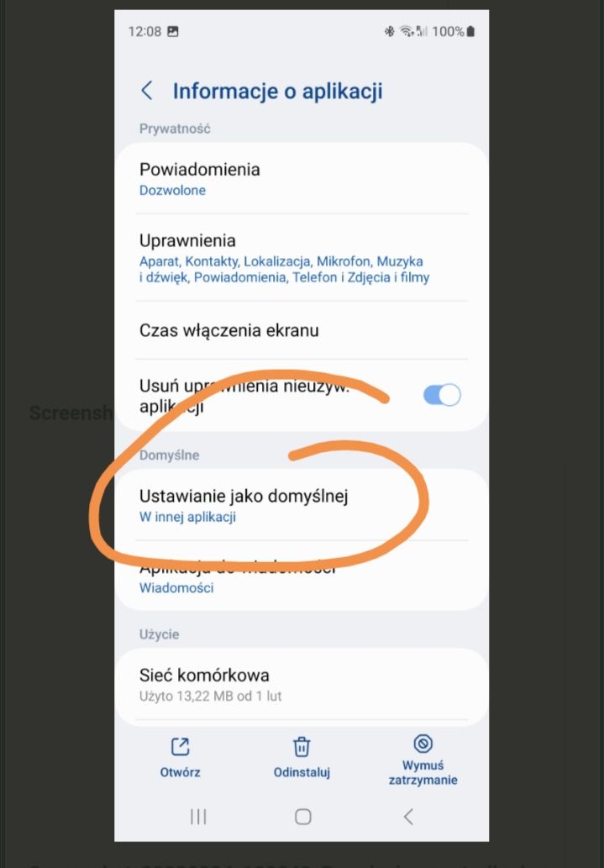Toggle the Usuń uprawnienia nieużywanej aplikacji switch
Viewport: 604px width, 868px height.
pos(442,395)
